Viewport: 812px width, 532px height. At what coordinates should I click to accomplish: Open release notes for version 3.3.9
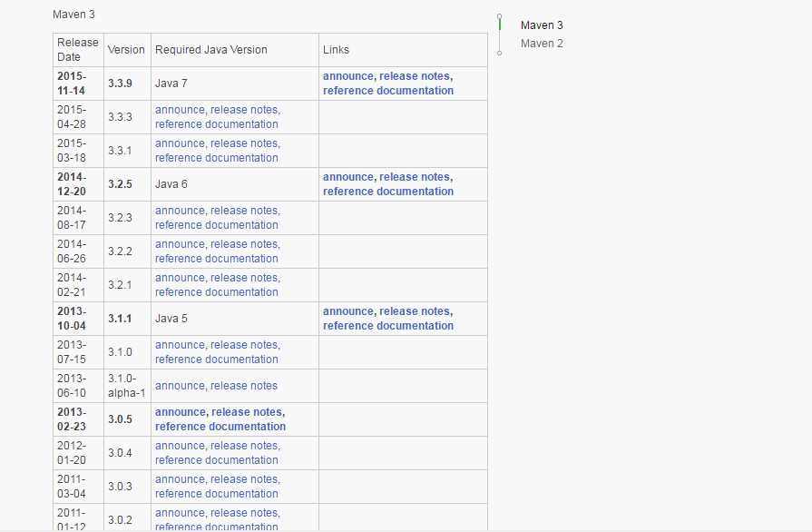[x=415, y=76]
